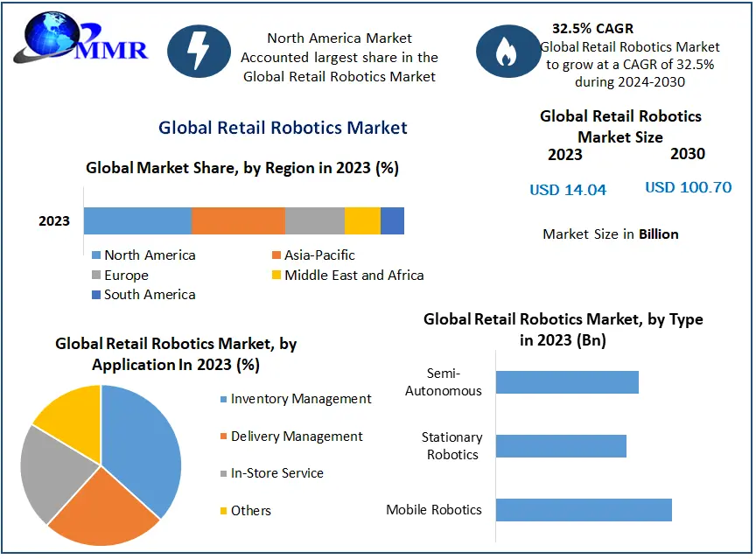Click the South America legend marker
Viewport: 756px width, 559px height.
click(x=97, y=295)
